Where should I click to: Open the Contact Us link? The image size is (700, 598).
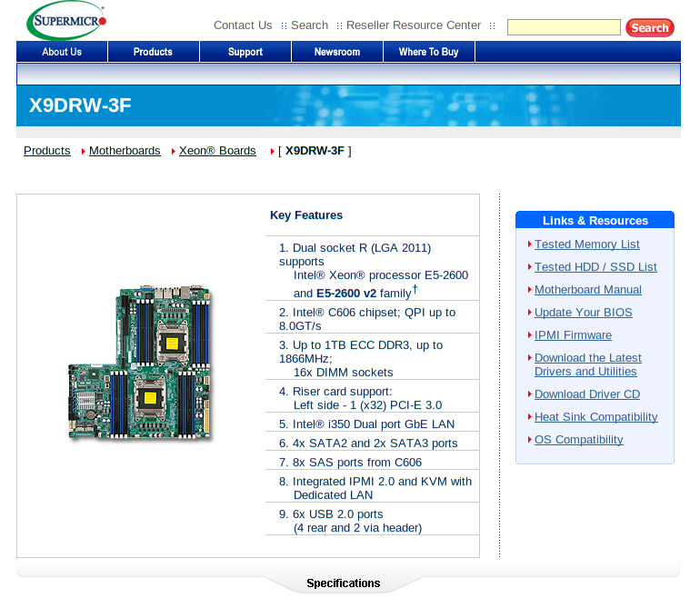243,25
